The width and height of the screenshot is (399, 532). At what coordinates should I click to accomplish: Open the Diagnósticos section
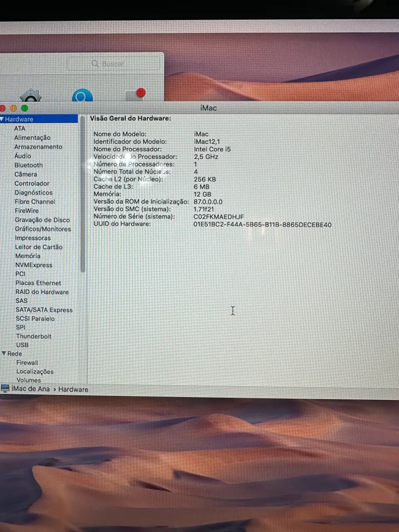click(34, 192)
